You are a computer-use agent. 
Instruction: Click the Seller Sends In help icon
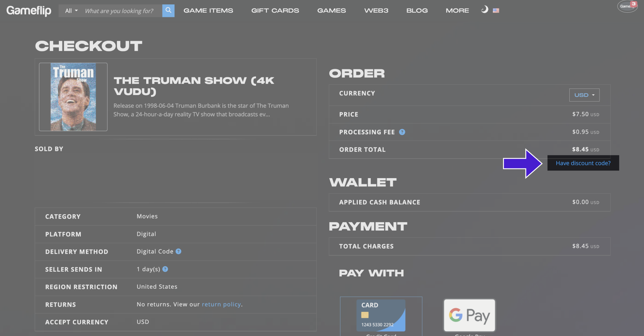165,269
